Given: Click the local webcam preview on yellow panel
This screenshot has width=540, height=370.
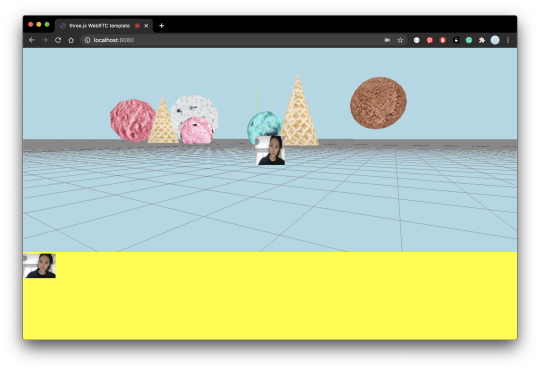Looking at the screenshot, I should pos(40,266).
